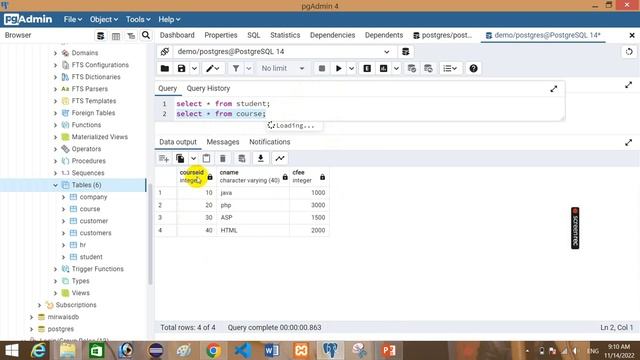640x360 pixels.
Task: Open the filter options dropdown arrow
Action: [249, 69]
